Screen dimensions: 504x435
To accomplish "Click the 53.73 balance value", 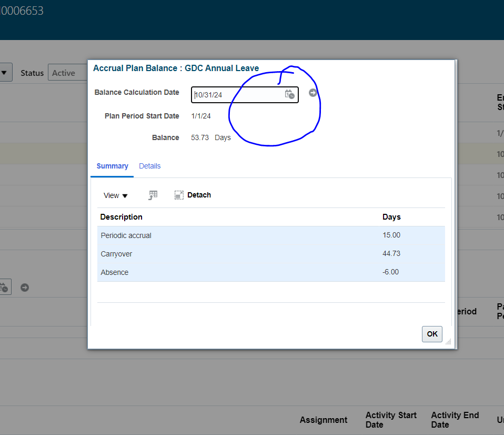I will (x=200, y=137).
